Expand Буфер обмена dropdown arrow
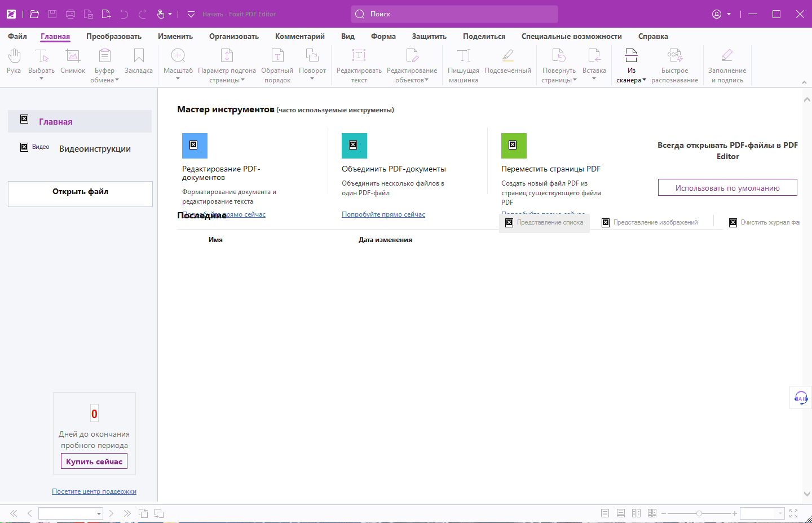Viewport: 812px width, 523px height. pos(117,80)
